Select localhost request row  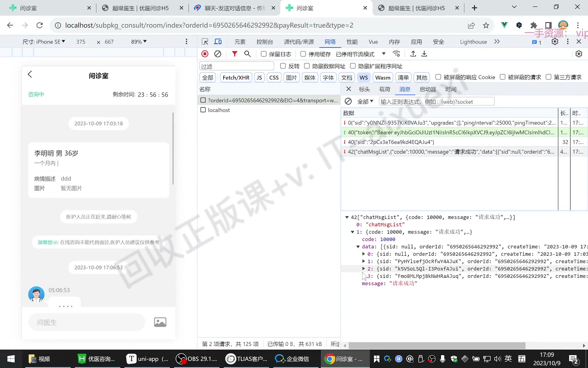(269, 110)
